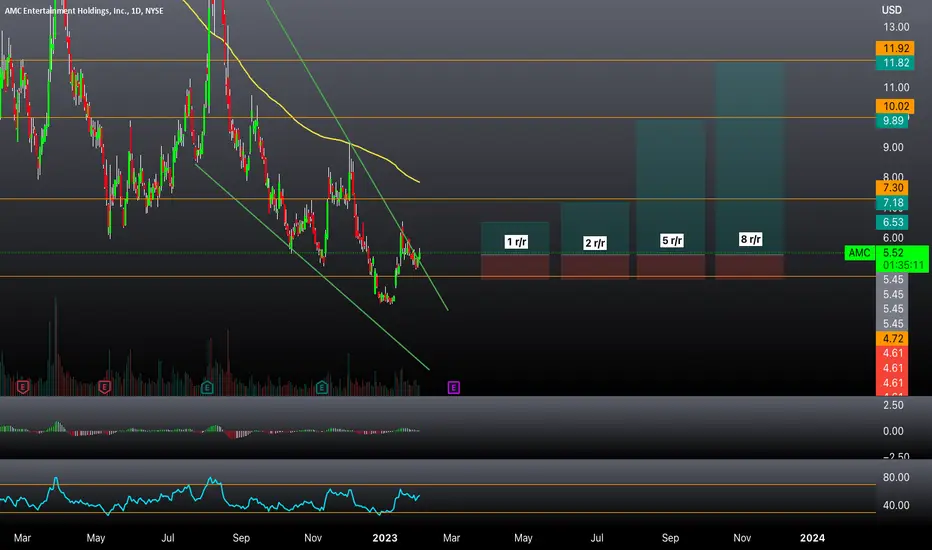Image resolution: width=932 pixels, height=550 pixels.
Task: Open the green earnings E marker above the first Nov label
Action: point(322,388)
